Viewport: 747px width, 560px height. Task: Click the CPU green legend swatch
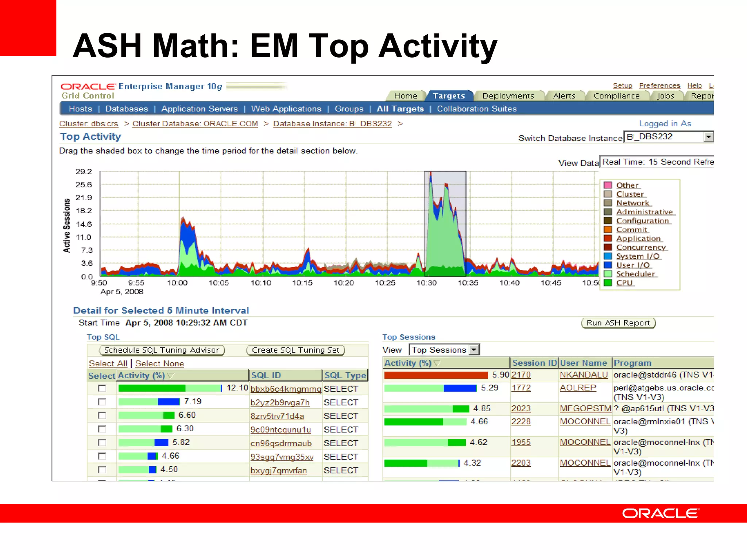[x=608, y=283]
